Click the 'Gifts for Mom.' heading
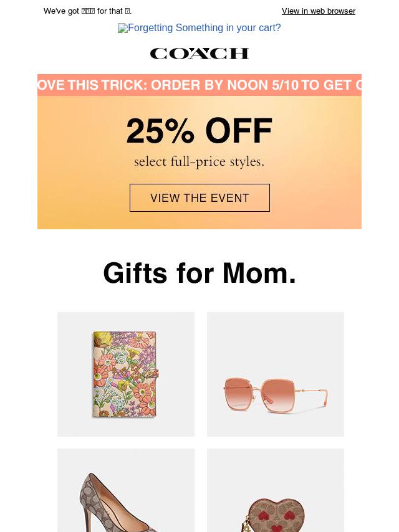 tap(199, 273)
